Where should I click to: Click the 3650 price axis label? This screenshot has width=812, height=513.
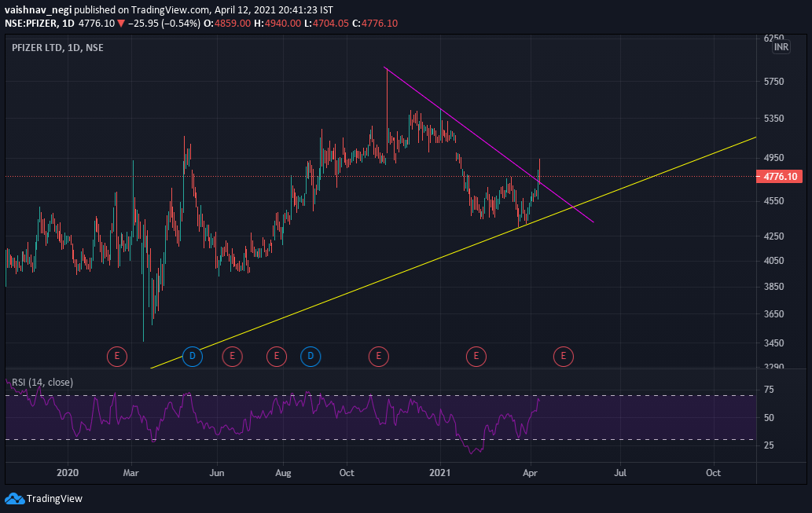tap(773, 313)
